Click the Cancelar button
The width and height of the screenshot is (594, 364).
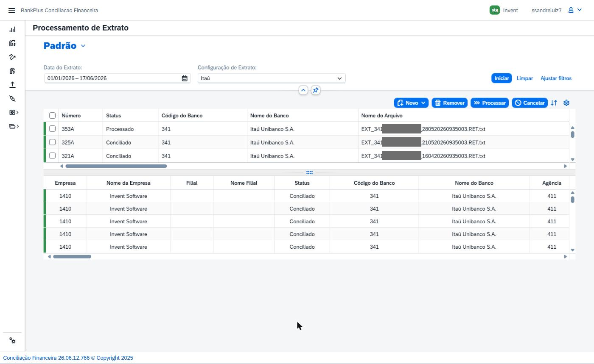(x=530, y=103)
